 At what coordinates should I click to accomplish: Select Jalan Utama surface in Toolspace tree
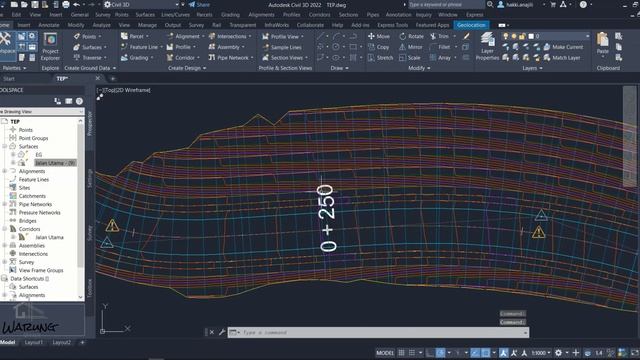55,163
